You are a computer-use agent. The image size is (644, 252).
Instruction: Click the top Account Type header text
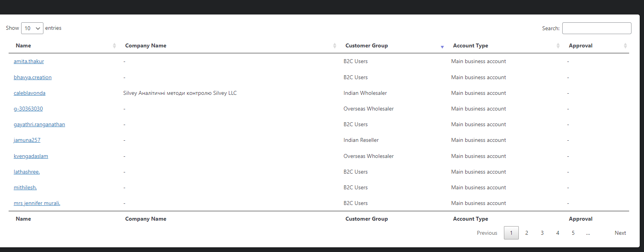coord(471,46)
